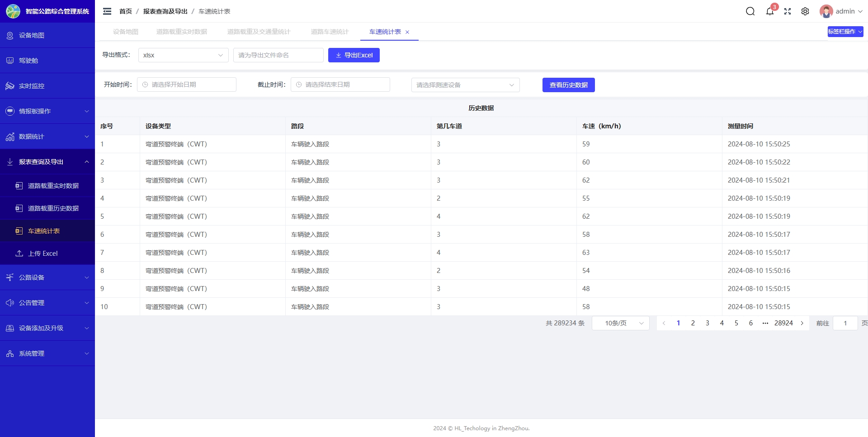Open the 请选择测速设备 dropdown

point(465,85)
